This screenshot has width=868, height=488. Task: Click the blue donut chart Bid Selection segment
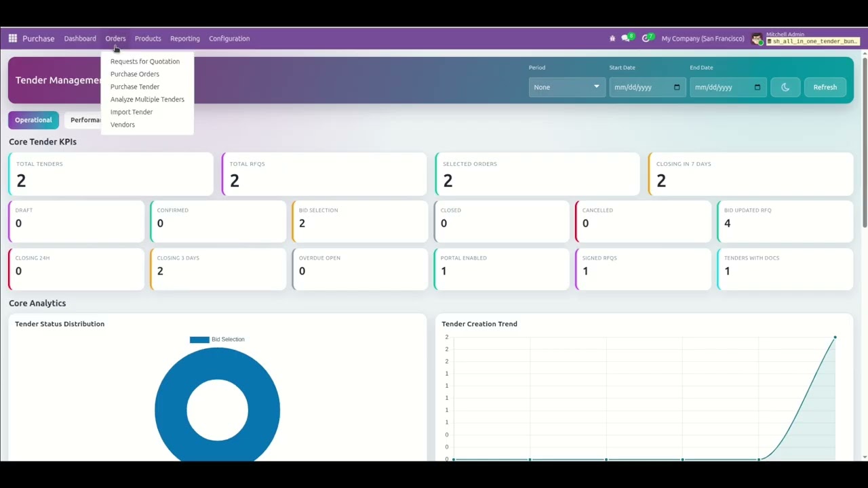point(170,410)
